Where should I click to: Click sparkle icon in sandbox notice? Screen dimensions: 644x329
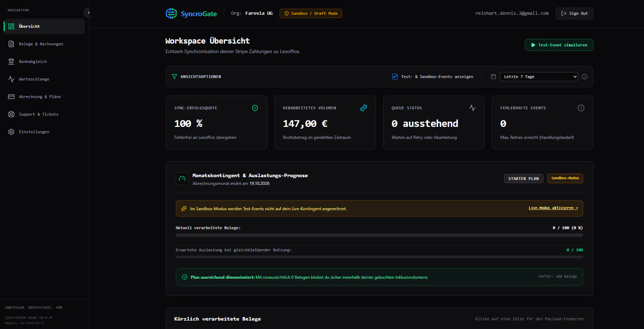(184, 208)
